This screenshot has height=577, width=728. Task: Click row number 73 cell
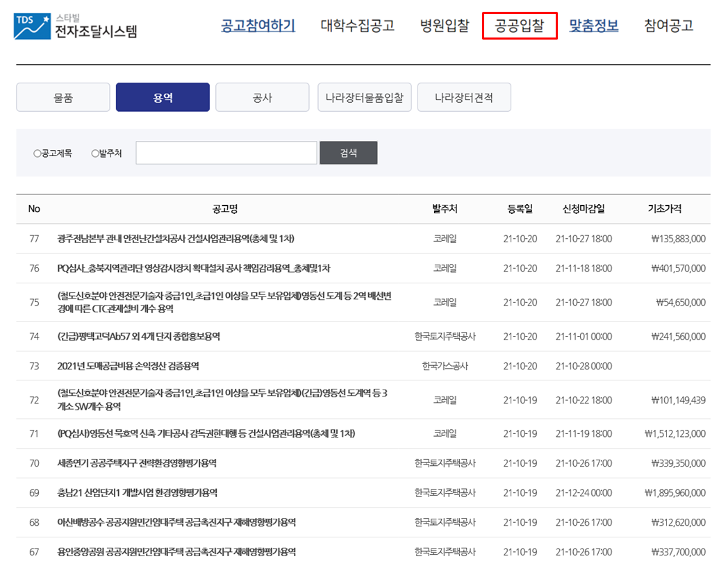(x=34, y=366)
